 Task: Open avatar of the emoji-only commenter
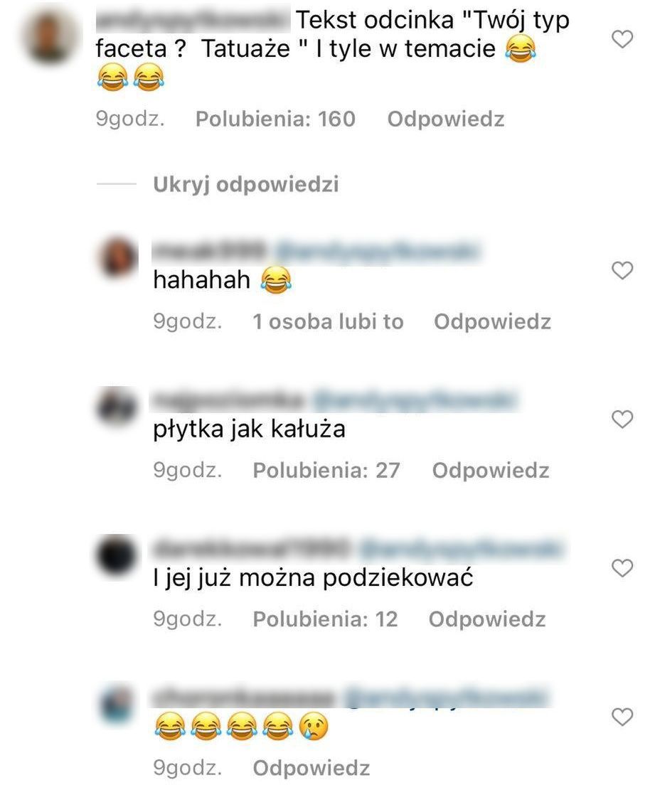coord(117,705)
